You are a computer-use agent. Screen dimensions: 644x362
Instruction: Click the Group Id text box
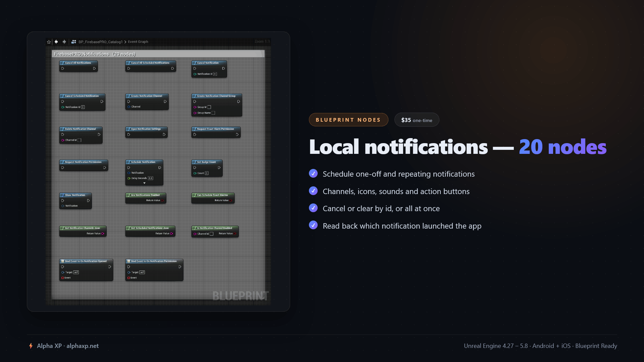(x=209, y=107)
